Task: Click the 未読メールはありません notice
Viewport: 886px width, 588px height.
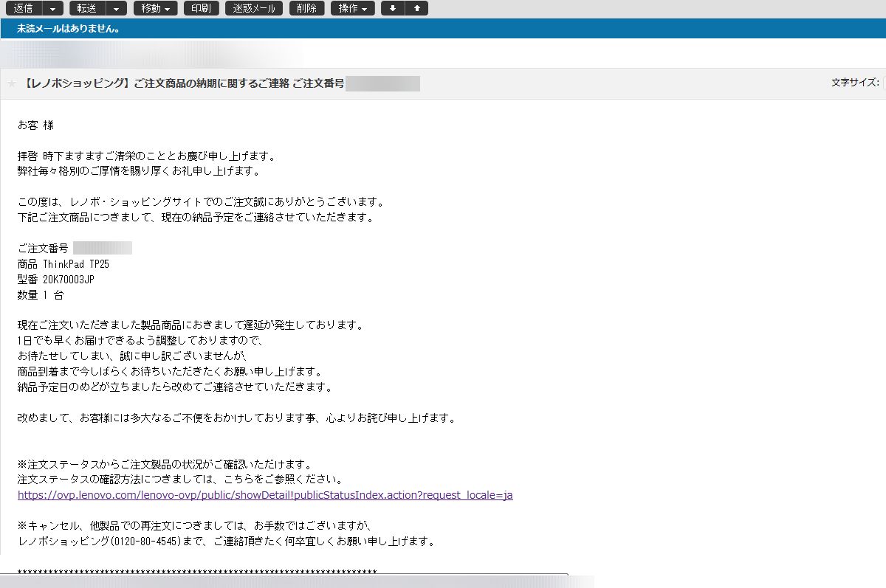Action: point(69,29)
